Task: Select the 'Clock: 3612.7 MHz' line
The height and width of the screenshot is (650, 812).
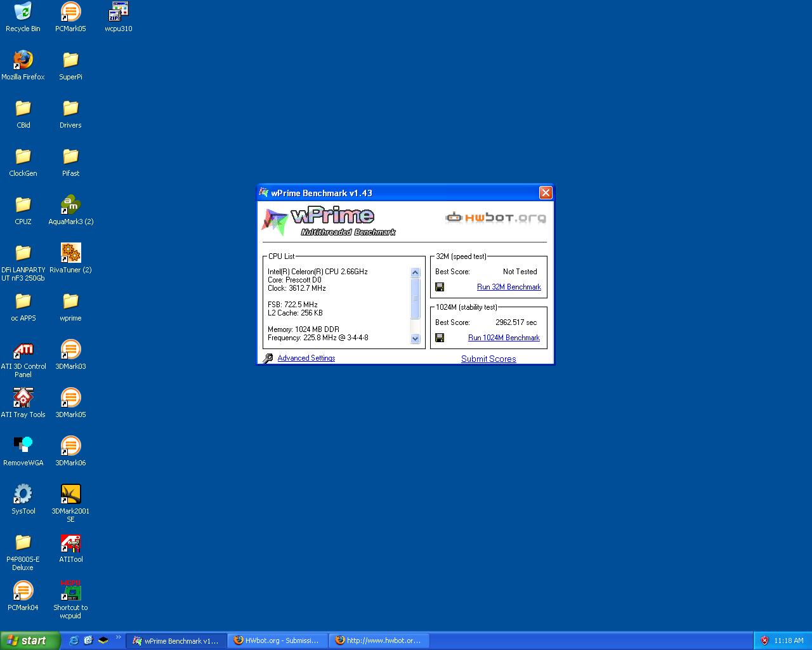Action: tap(297, 288)
